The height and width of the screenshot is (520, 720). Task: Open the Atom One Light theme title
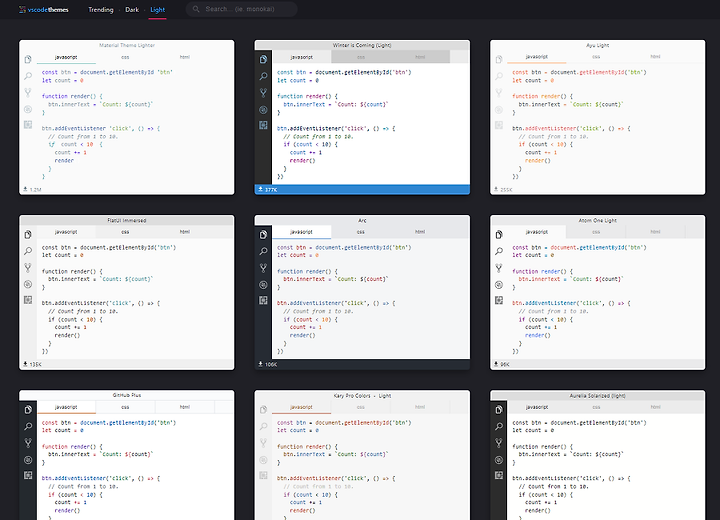pos(597,220)
